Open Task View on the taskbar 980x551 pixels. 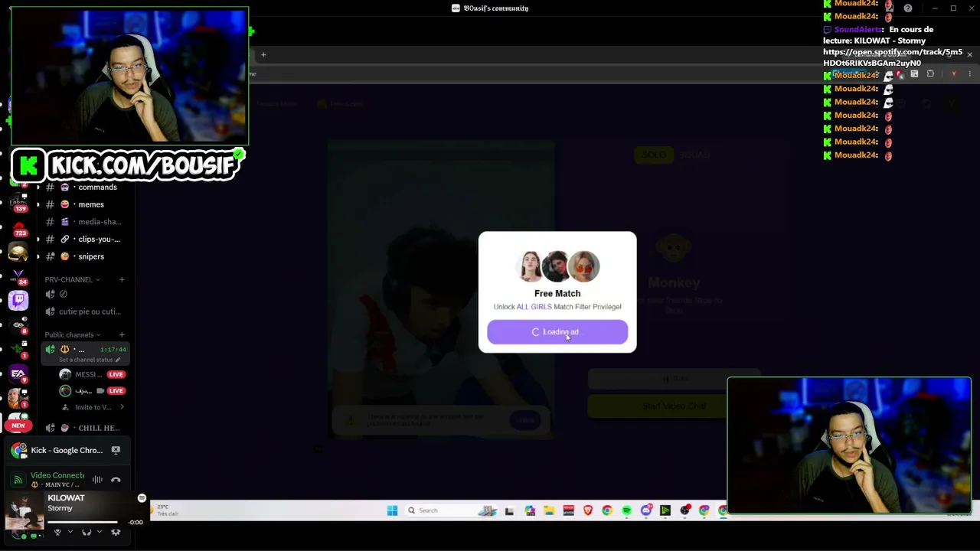(509, 510)
